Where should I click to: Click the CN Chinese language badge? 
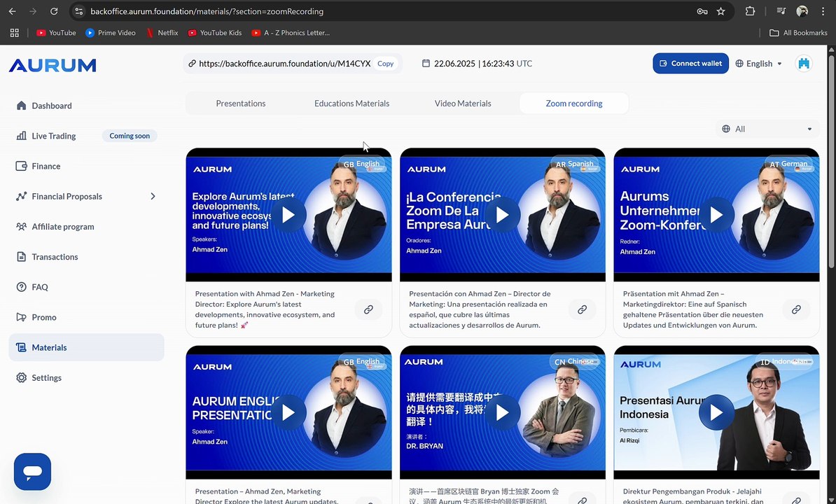pyautogui.click(x=573, y=362)
